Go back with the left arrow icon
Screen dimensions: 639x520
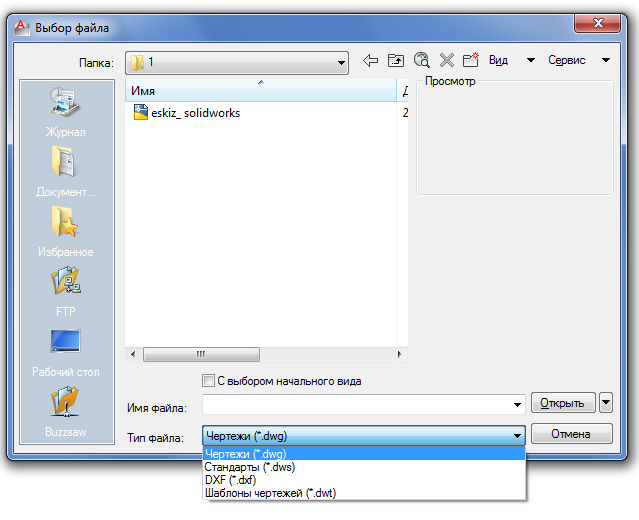coord(370,61)
